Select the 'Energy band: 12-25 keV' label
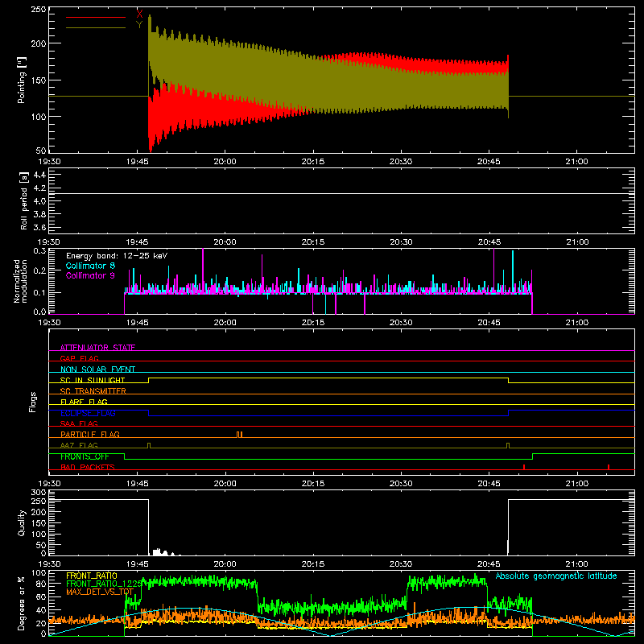 (117, 256)
